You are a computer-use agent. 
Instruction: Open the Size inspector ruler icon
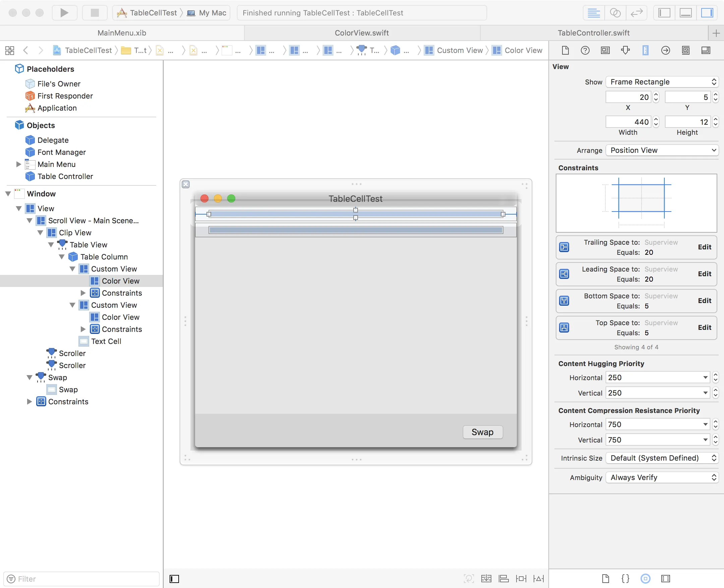click(646, 51)
